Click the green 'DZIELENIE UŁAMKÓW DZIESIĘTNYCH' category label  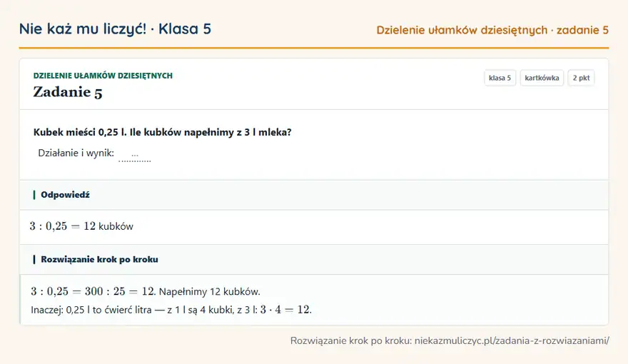pos(103,76)
